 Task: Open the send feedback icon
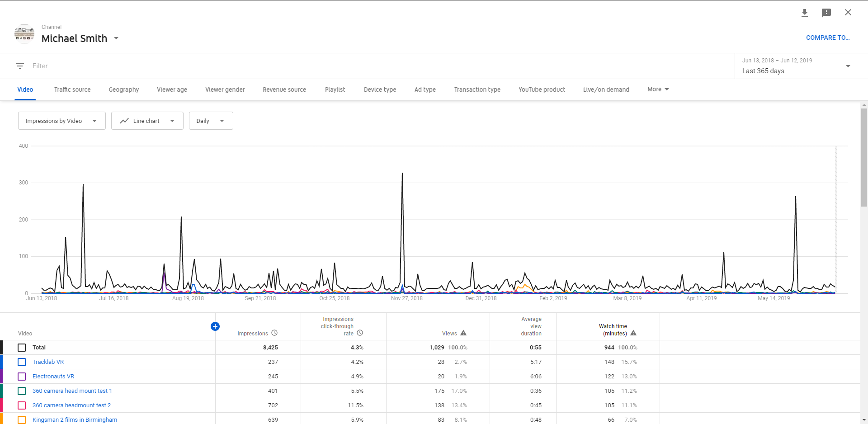(826, 13)
